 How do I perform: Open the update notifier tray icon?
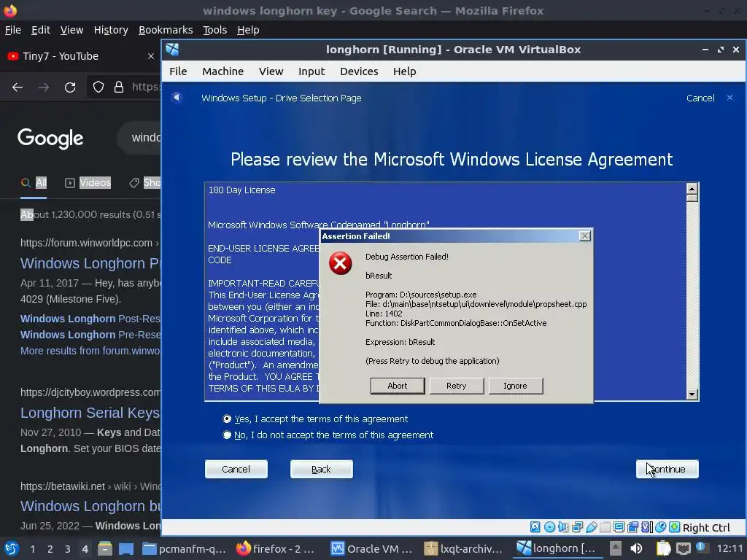coord(703,548)
